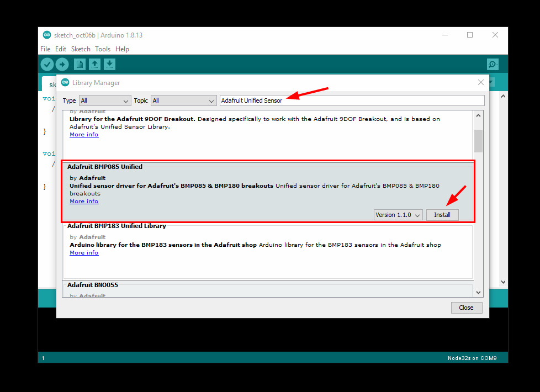
Task: Open a sketch with the Open icon
Action: click(95, 65)
